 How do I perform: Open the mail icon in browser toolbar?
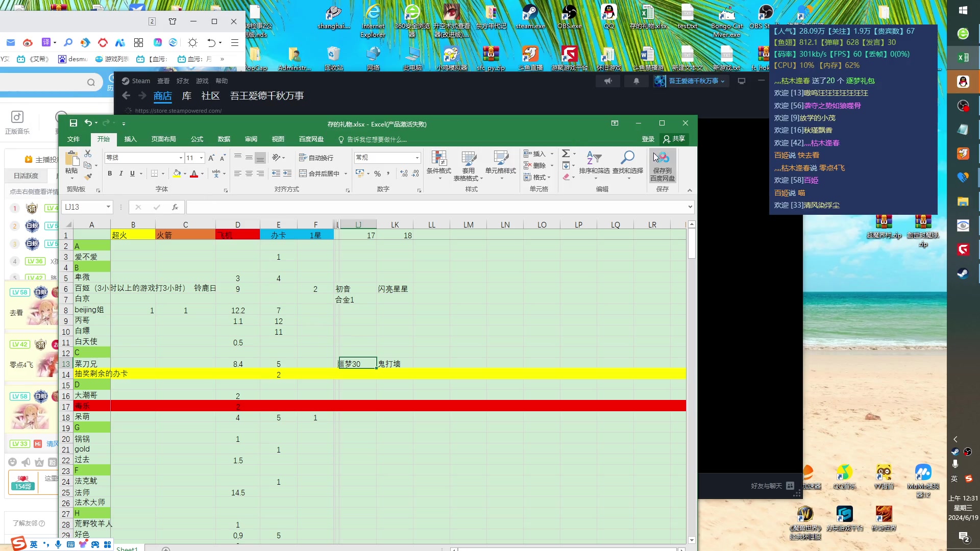11,42
